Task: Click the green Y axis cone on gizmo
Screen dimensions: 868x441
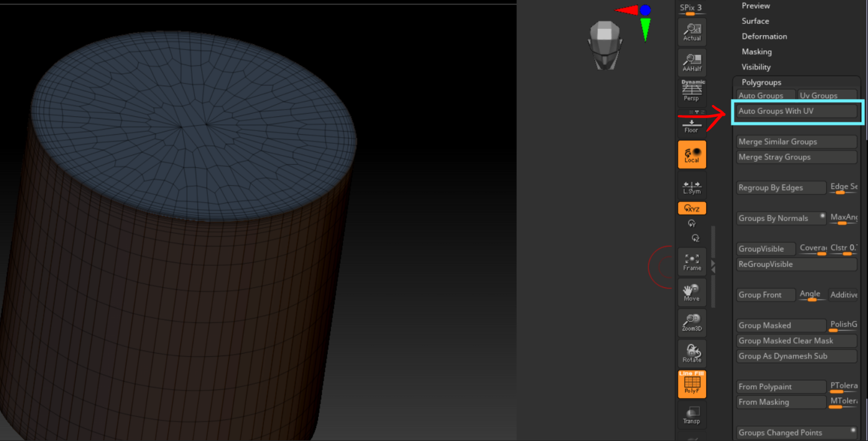Action: [x=645, y=29]
